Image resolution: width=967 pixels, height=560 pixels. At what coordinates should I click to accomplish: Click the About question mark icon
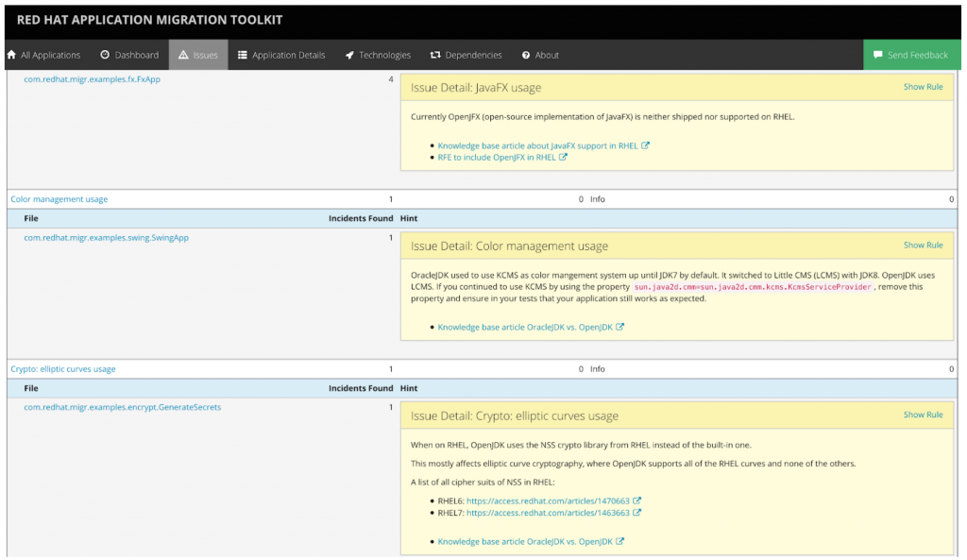[x=526, y=55]
